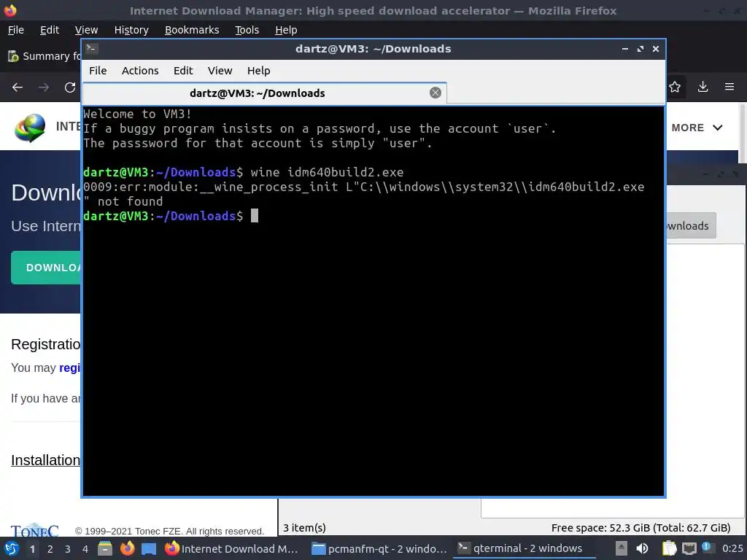Open Firefox View menu
Screen dimensions: 747x560
(86, 30)
